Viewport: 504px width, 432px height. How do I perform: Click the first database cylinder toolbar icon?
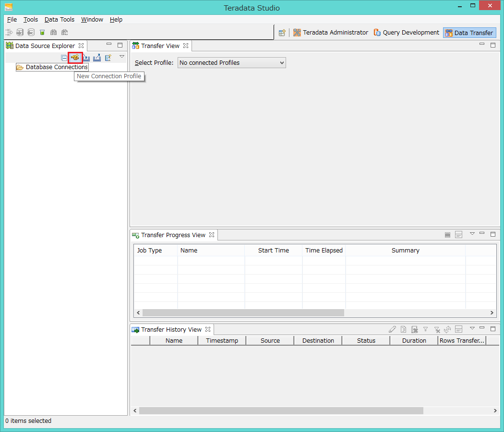(20, 32)
